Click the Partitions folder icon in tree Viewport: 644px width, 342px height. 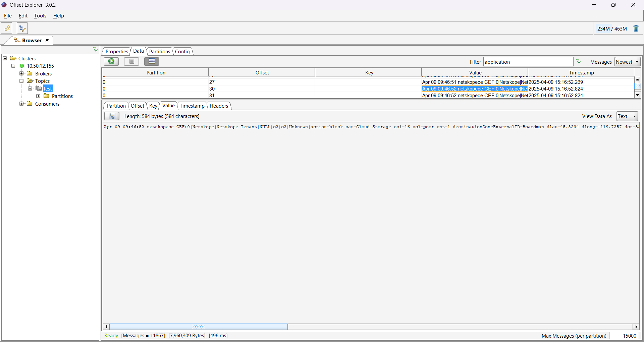click(46, 96)
